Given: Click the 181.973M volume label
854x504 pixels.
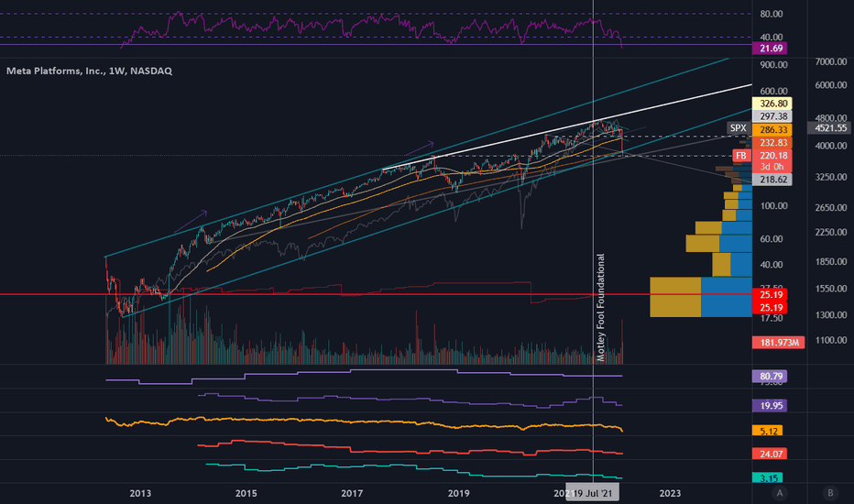Looking at the screenshot, I should (x=778, y=342).
